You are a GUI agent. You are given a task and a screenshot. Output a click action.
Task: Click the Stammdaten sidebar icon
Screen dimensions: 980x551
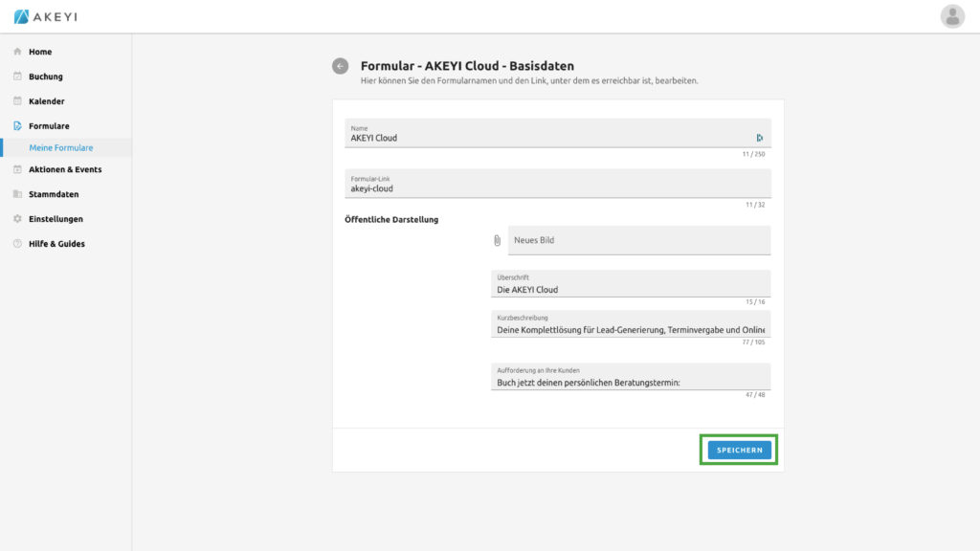(17, 194)
